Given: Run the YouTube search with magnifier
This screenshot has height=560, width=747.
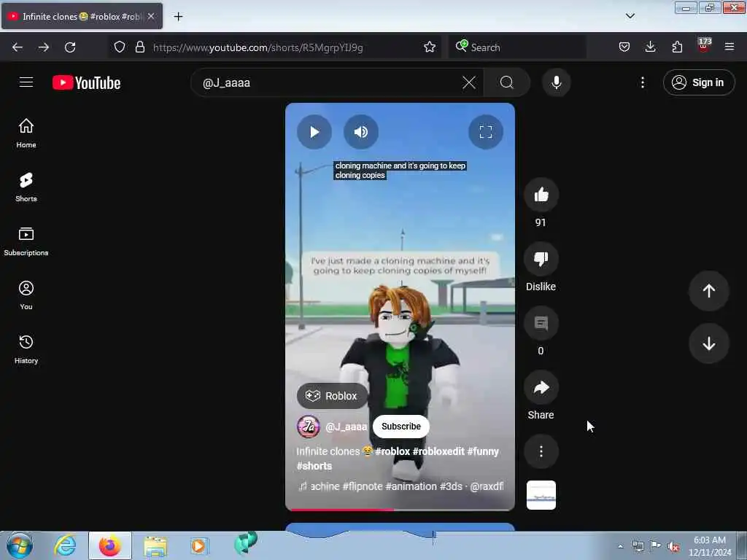Looking at the screenshot, I should (507, 83).
